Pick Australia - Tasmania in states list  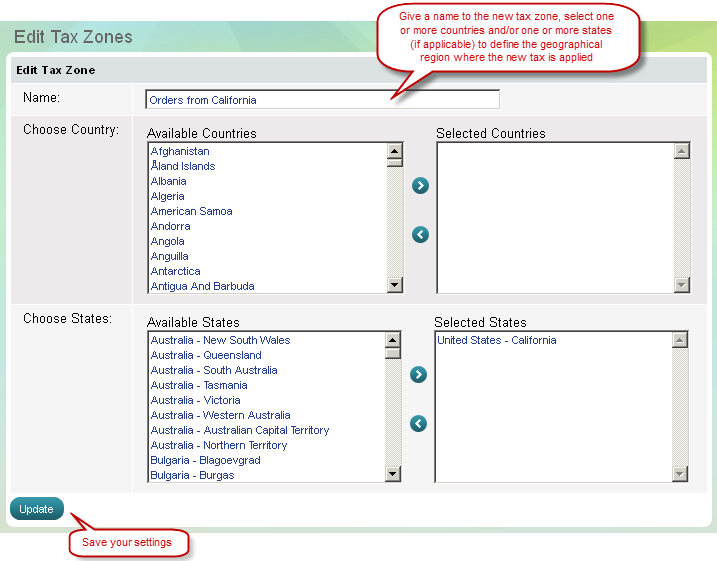coord(199,385)
